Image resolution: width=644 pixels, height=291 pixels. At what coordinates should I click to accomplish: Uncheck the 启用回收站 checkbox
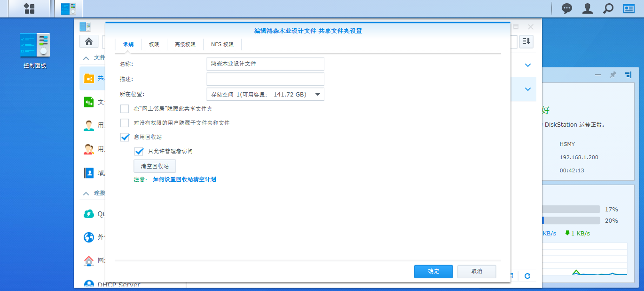click(125, 137)
